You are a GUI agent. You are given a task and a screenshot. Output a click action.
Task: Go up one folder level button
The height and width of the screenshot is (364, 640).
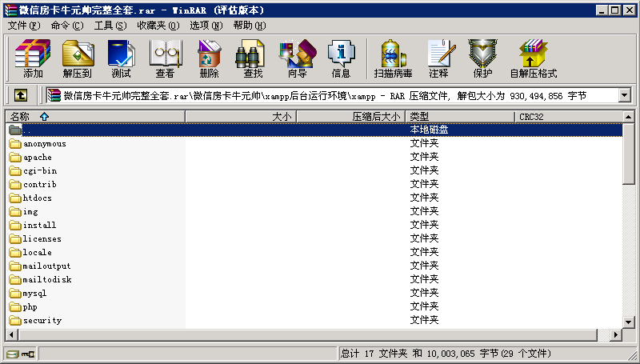(x=21, y=95)
